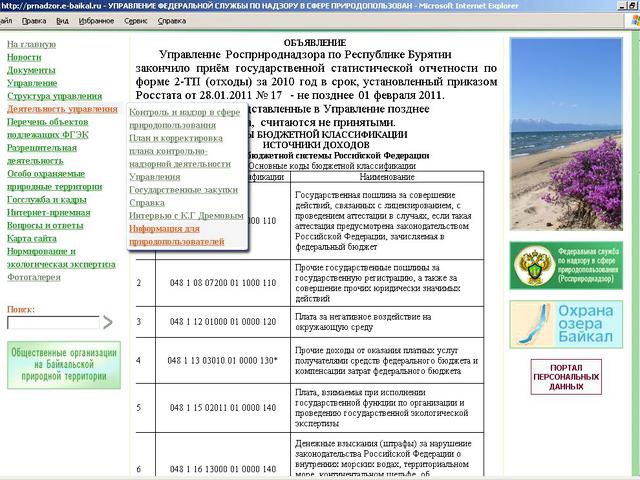
Task: Click the Windows flag logo icon
Action: tap(635, 21)
